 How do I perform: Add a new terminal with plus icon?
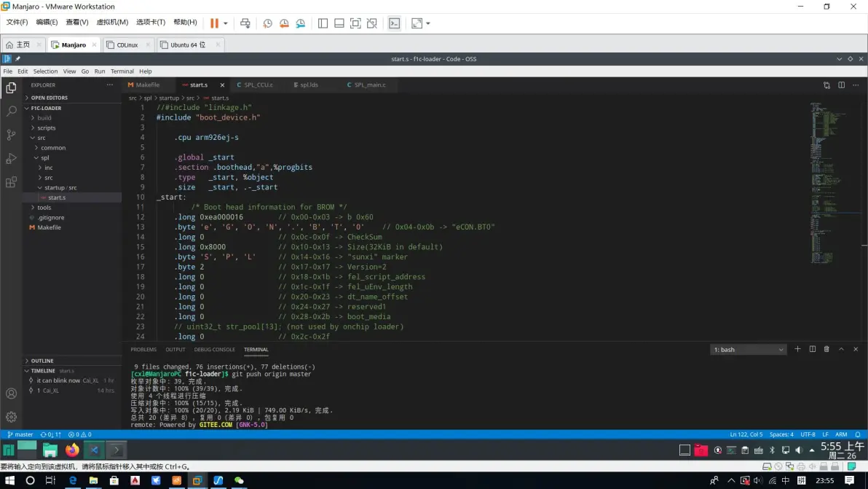(797, 349)
